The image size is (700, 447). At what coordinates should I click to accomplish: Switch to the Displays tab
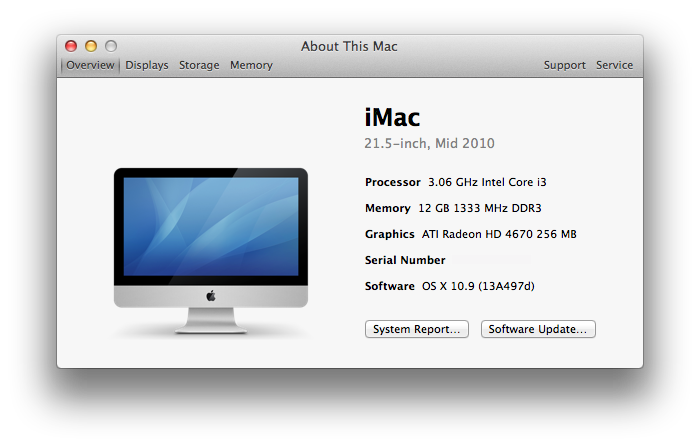[x=147, y=65]
